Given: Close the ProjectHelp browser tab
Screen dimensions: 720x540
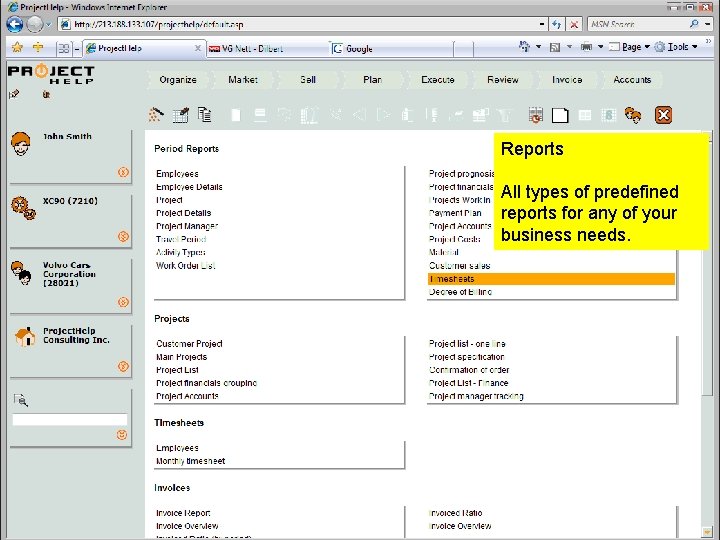Looking at the screenshot, I should (x=197, y=48).
